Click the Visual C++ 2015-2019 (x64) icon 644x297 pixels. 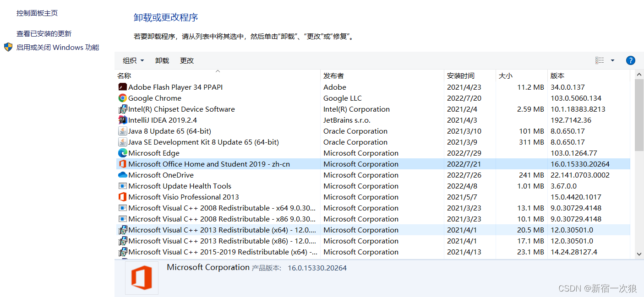(122, 252)
